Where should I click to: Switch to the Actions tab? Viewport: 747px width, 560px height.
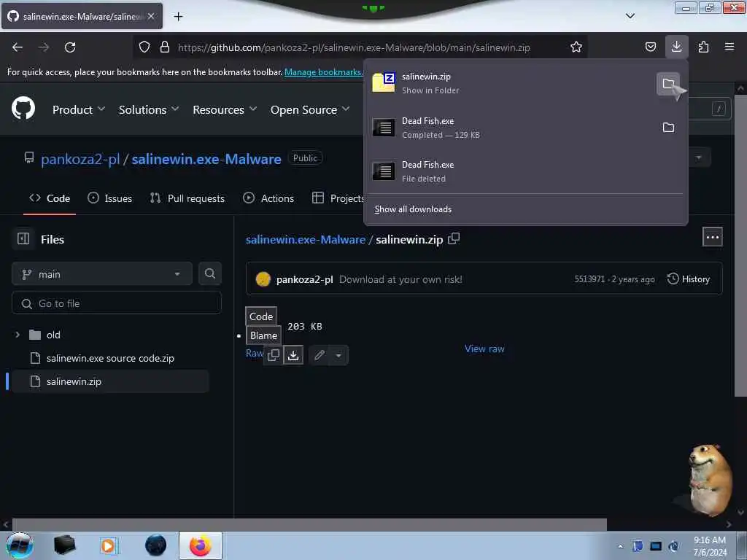268,198
